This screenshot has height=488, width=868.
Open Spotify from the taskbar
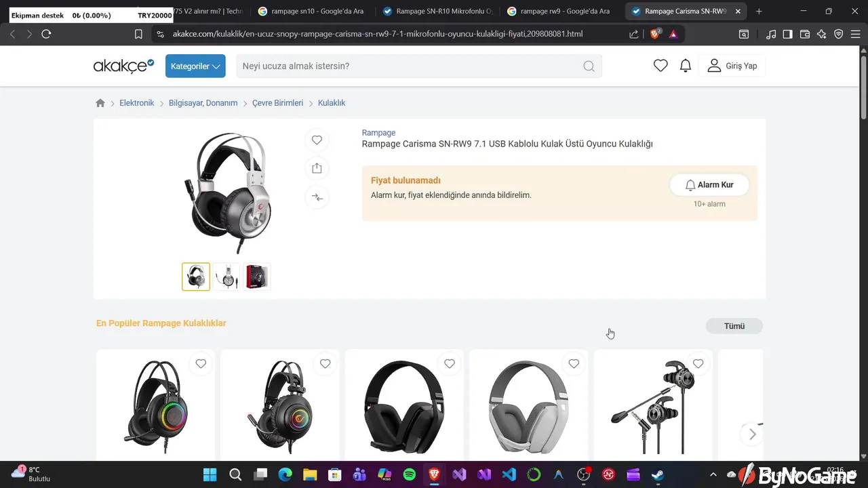point(410,474)
